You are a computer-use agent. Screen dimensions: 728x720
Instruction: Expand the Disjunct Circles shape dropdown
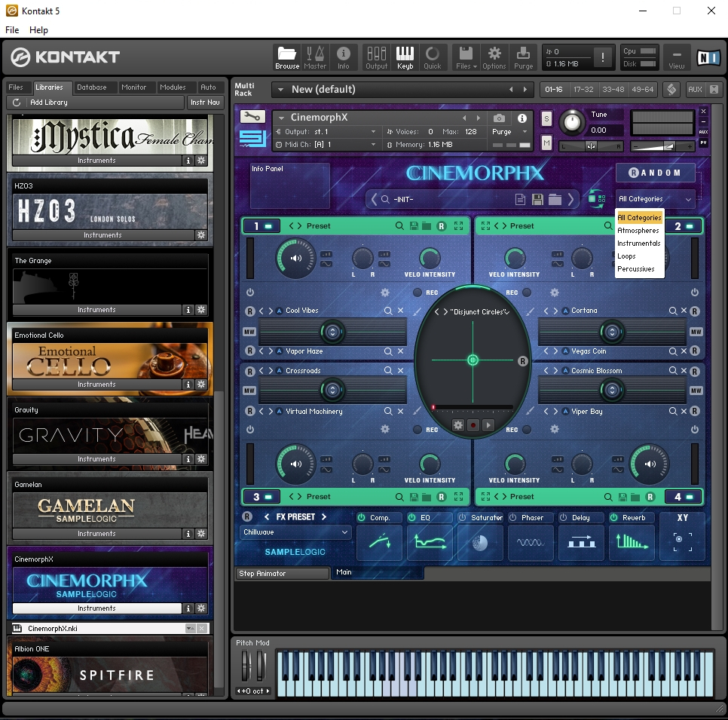pyautogui.click(x=506, y=311)
